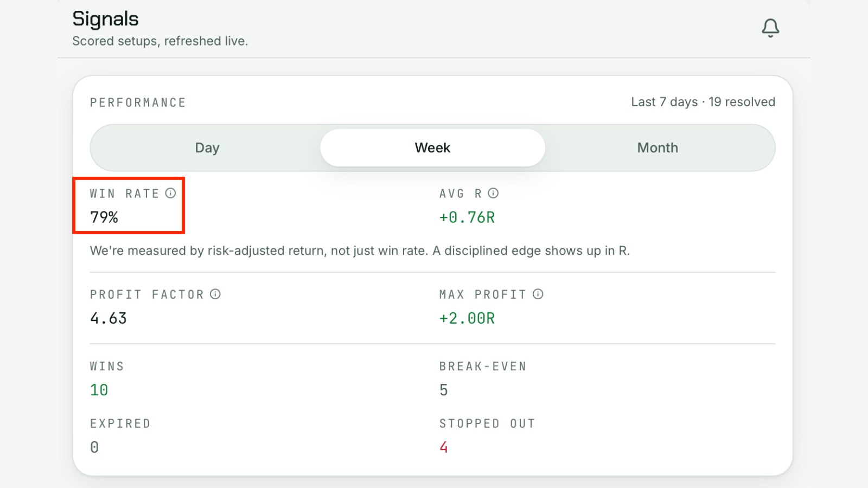Click 'Last 7 days · 19 resolved' text
868x488 pixels.
point(703,102)
